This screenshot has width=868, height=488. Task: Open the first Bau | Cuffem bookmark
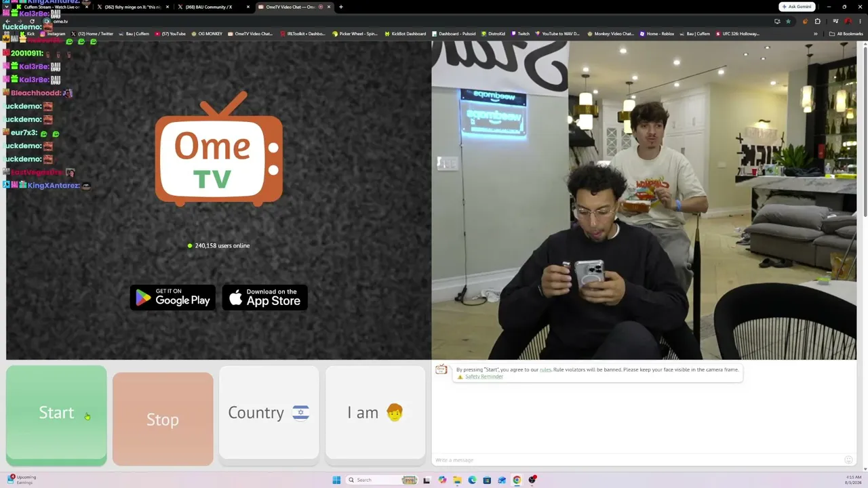[x=134, y=34]
